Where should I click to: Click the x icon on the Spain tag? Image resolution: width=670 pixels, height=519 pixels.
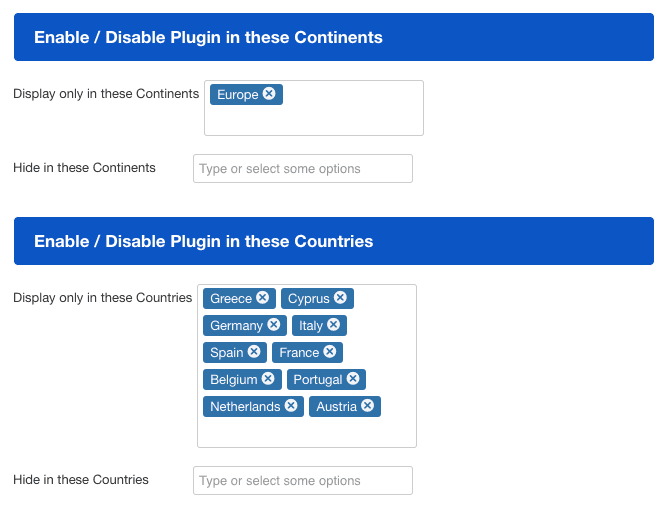(254, 352)
